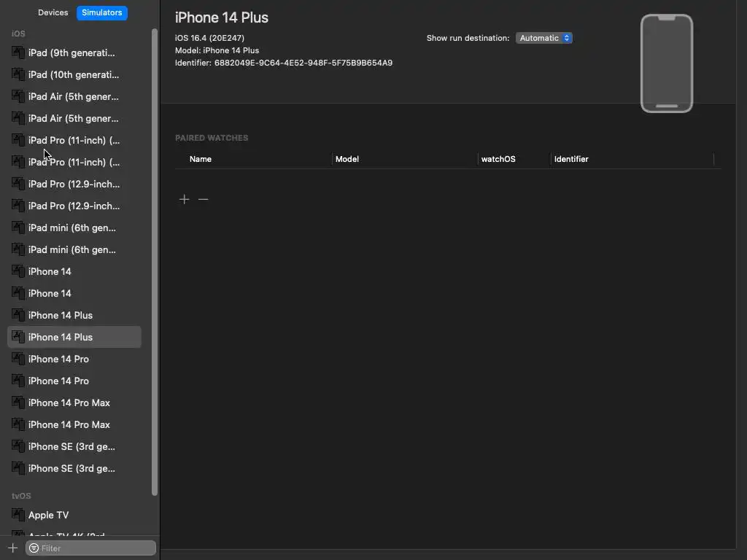The image size is (747, 560).
Task: Add new simulator with bottom-left plus
Action: tap(13, 548)
